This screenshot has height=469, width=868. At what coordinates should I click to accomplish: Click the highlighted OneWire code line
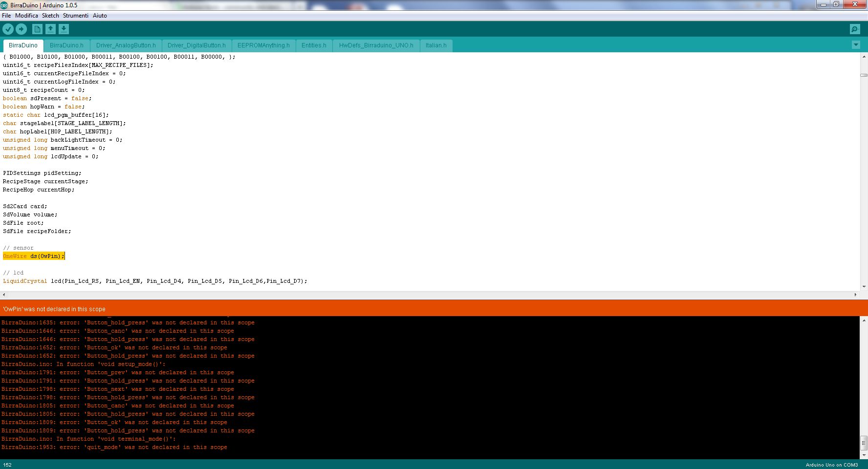point(34,256)
